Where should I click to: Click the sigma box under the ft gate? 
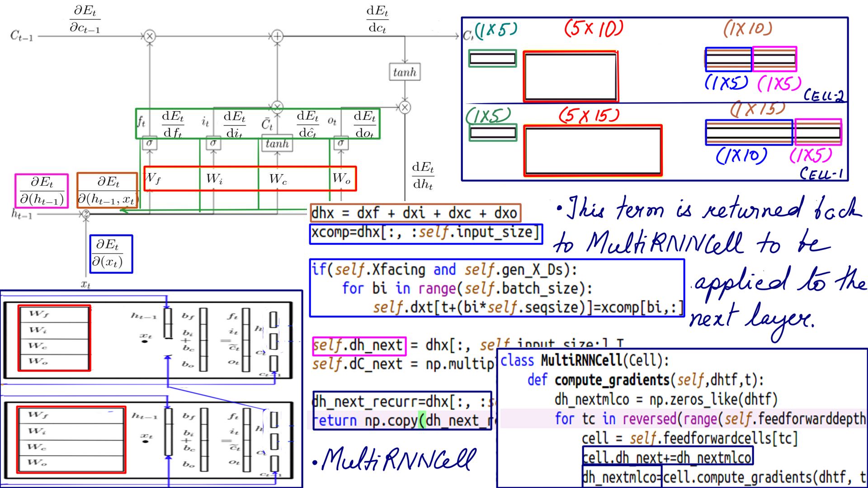pos(150,143)
